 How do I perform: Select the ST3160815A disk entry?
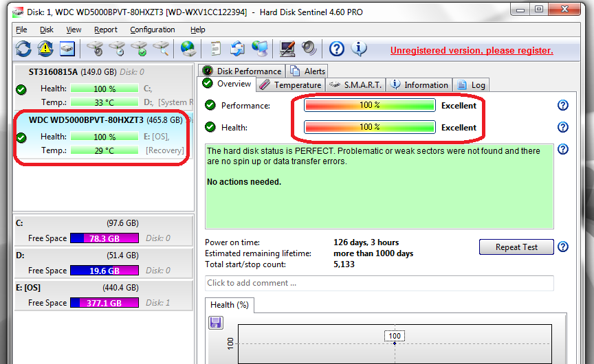tap(103, 87)
